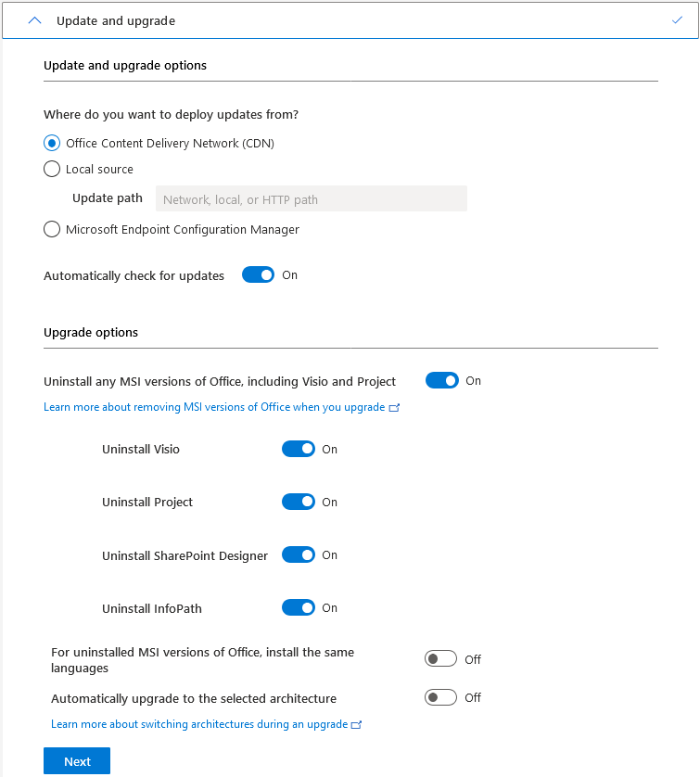Select Office Content Delivery Network radio option
Image resolution: width=700 pixels, height=777 pixels.
point(52,144)
